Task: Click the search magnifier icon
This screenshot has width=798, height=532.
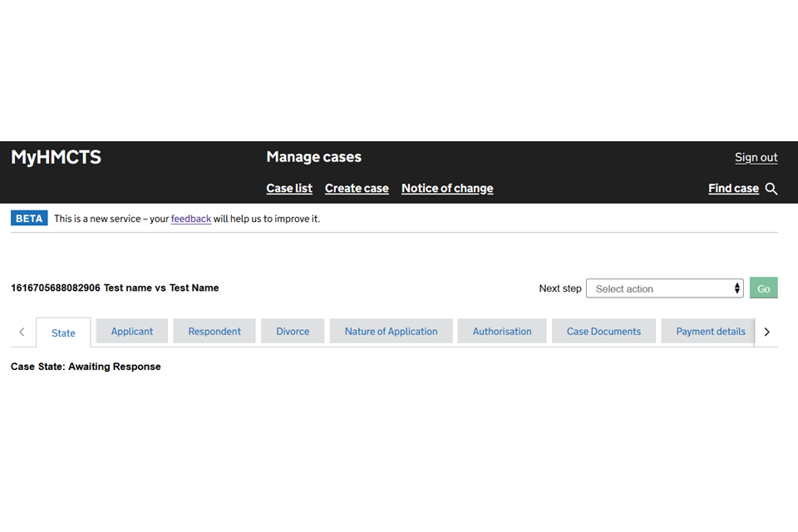Action: [771, 189]
